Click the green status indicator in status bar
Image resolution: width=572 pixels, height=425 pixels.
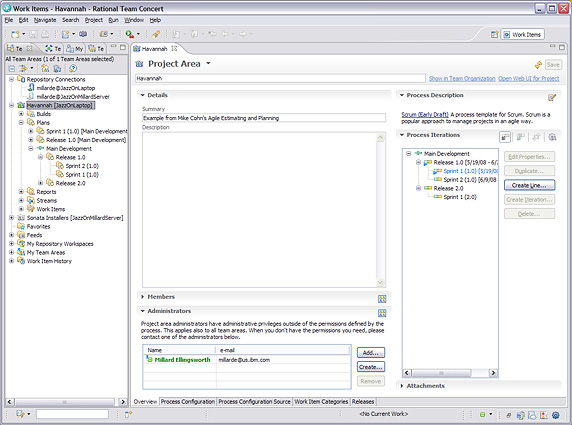pyautogui.click(x=482, y=414)
